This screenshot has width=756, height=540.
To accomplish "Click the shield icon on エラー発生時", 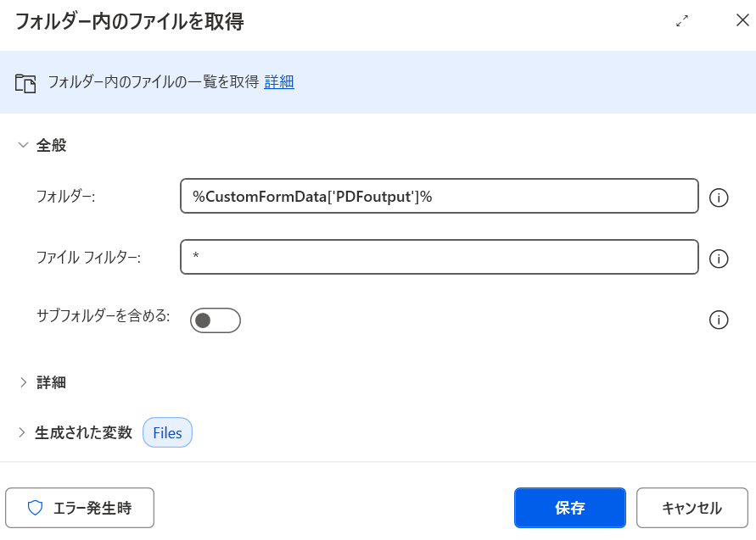I will 35,508.
